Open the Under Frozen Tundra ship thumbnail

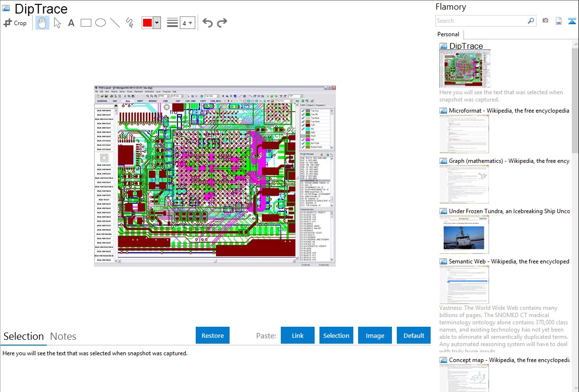[464, 234]
